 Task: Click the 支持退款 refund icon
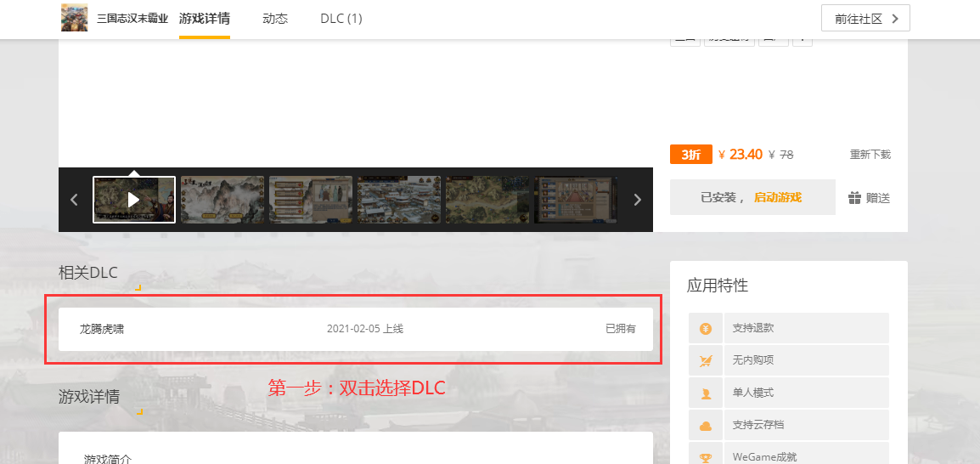706,328
